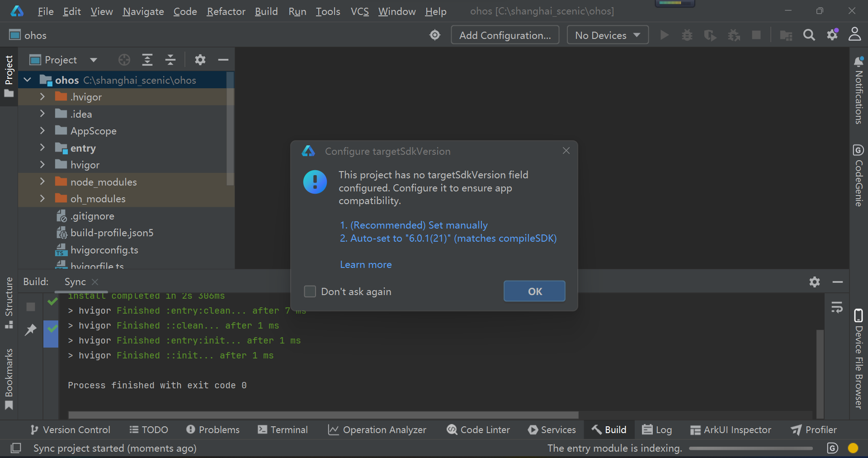
Task: Click OK in targetSdkVersion dialog
Action: click(534, 291)
